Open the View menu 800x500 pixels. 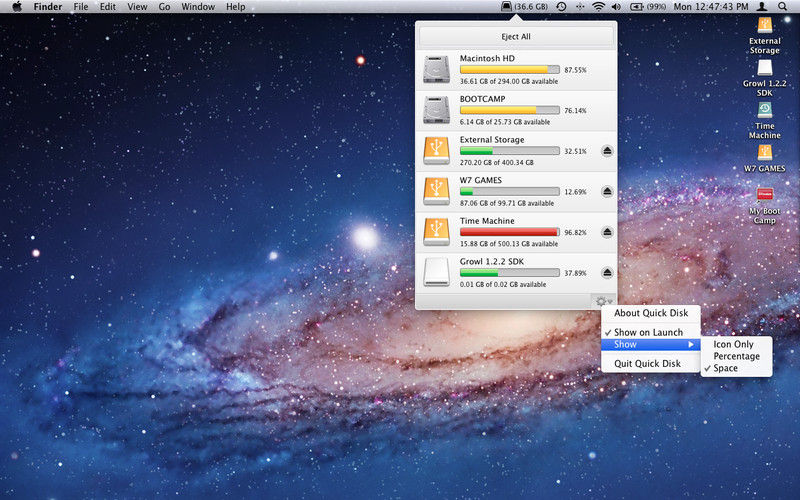[137, 7]
